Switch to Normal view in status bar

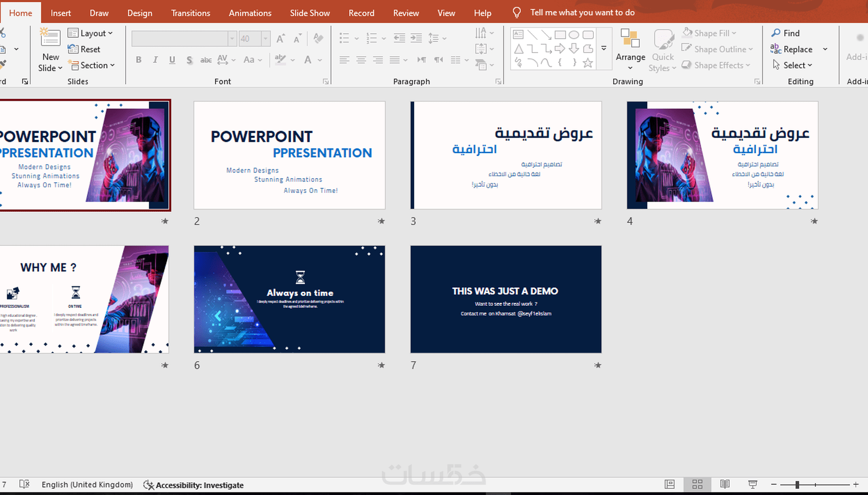[669, 484]
